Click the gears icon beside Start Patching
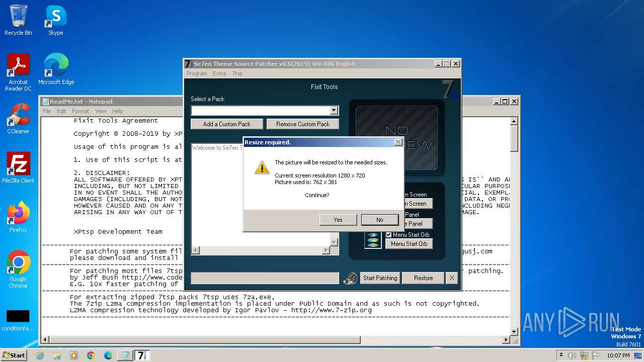Screen dimensions: 644x362 [x=350, y=279]
